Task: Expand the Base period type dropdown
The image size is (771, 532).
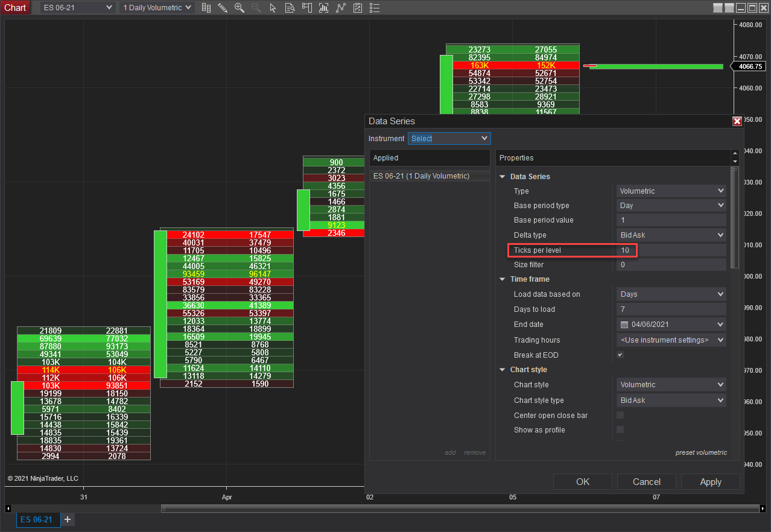Action: [671, 206]
